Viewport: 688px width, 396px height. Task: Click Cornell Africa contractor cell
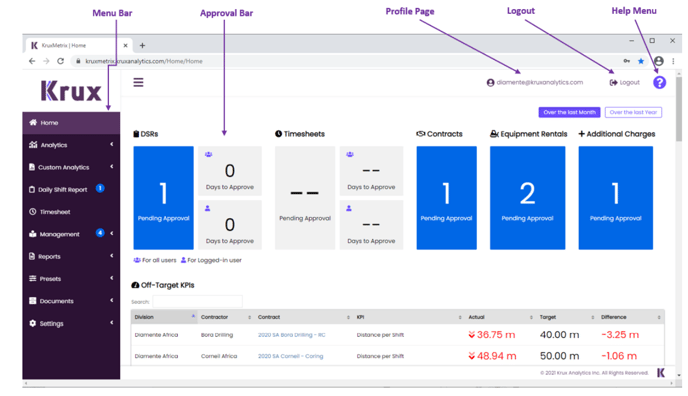pos(219,356)
